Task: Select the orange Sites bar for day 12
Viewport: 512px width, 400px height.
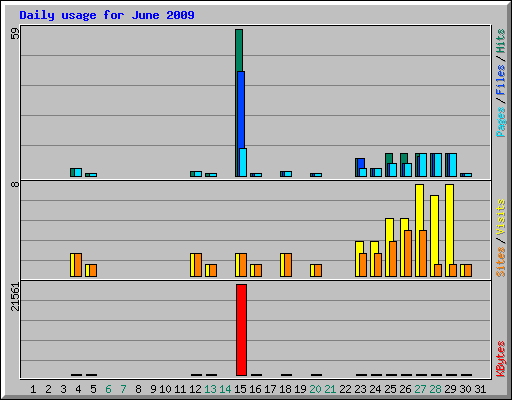Action: [198, 265]
